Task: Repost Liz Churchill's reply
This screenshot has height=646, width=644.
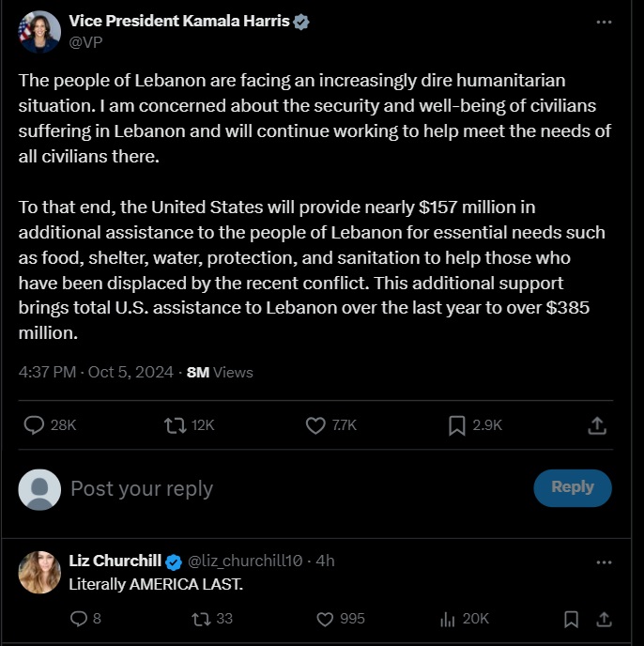Action: pyautogui.click(x=200, y=619)
